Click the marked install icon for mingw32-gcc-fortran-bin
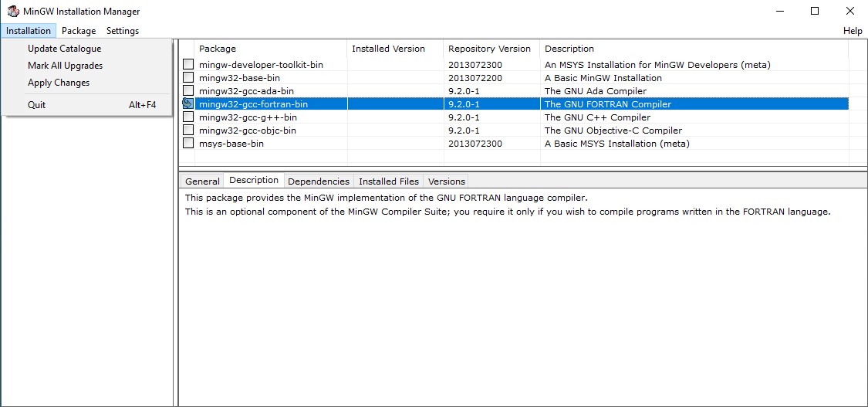Screen dimensions: 868x407 (188, 103)
